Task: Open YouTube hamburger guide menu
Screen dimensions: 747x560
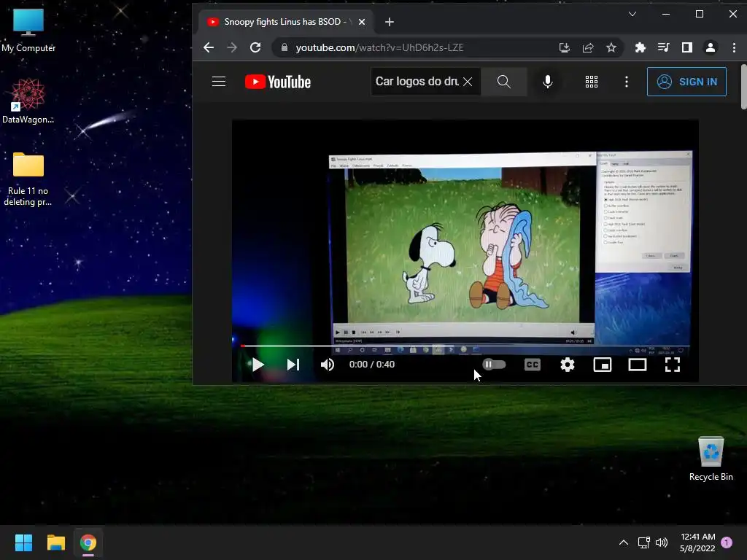Action: pos(219,82)
